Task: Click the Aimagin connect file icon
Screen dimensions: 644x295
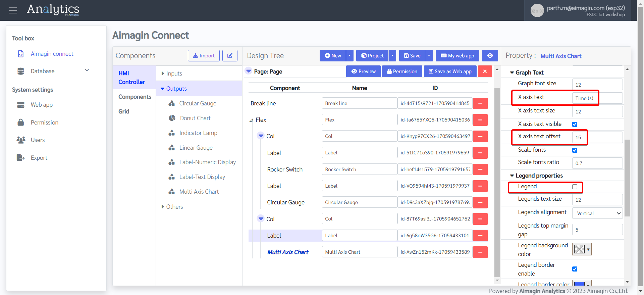Action: click(21, 54)
